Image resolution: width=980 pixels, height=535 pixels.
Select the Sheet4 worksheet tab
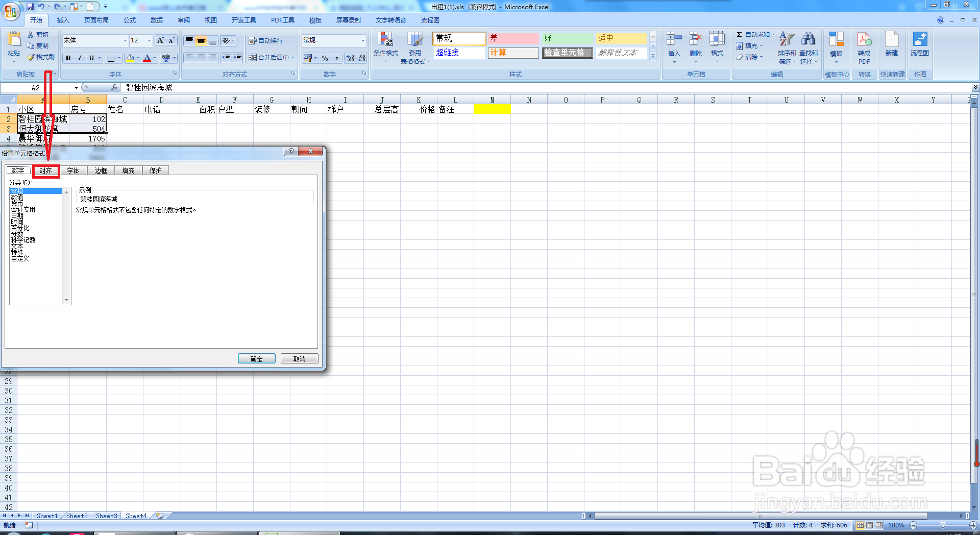[136, 516]
